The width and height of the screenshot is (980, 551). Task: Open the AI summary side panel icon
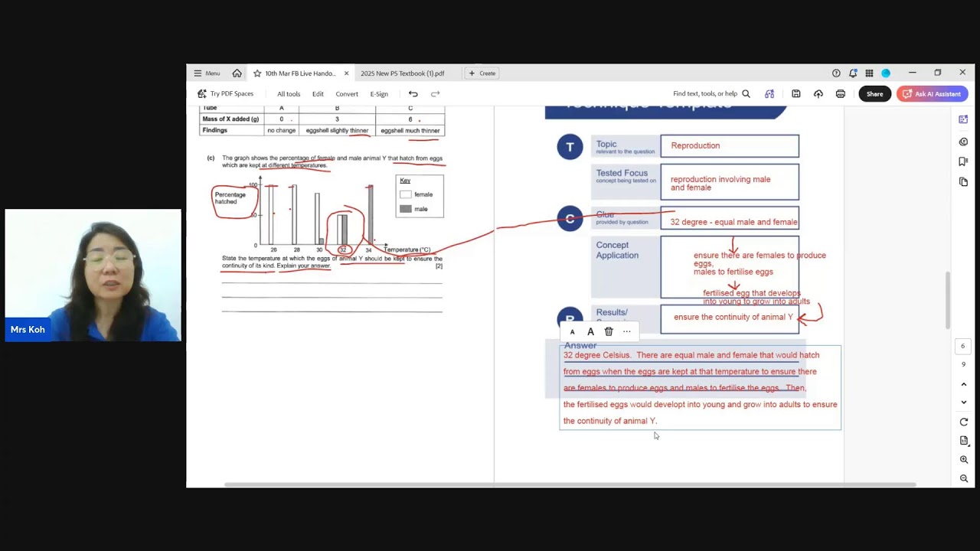pos(963,119)
